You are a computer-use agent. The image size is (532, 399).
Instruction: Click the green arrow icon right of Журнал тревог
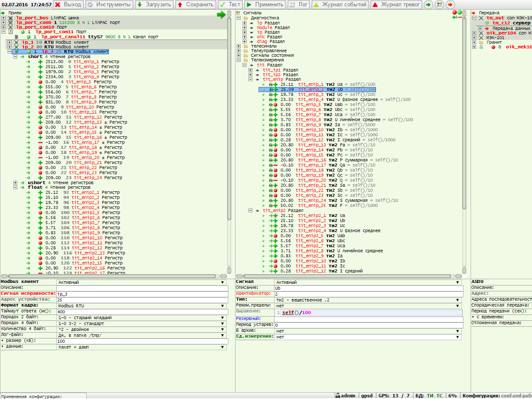[x=428, y=5]
